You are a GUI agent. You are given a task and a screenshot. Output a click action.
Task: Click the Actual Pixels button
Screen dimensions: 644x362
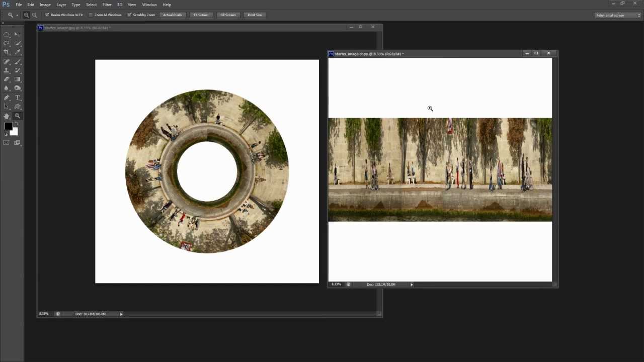[x=173, y=15]
